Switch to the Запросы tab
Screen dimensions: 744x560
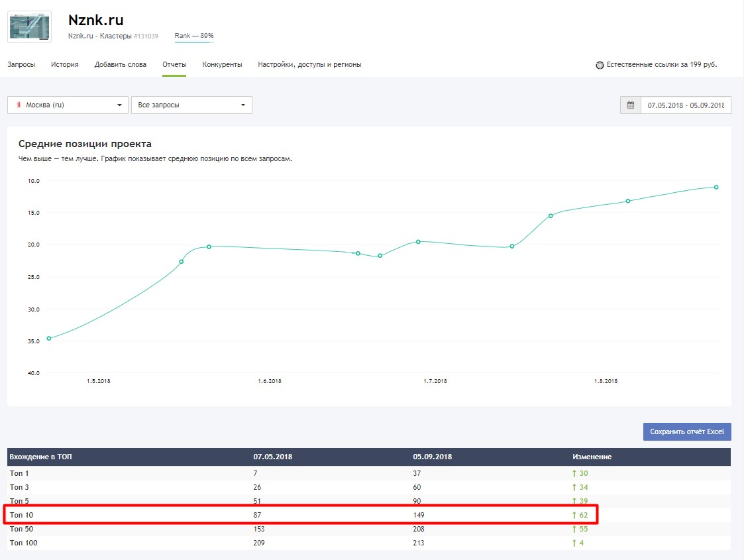click(21, 64)
